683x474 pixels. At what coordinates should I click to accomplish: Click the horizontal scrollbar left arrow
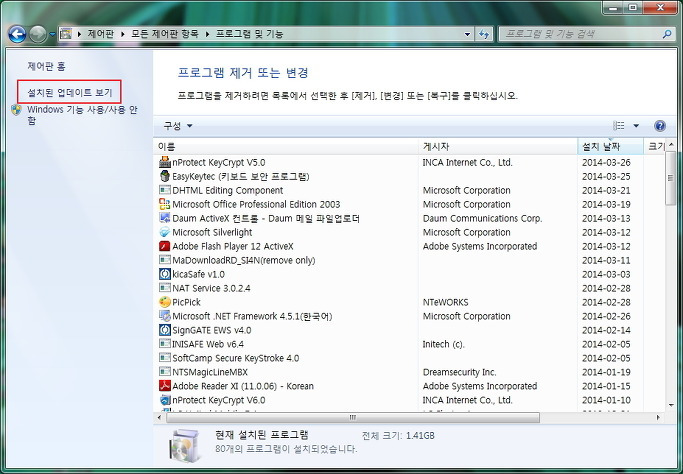(x=159, y=417)
